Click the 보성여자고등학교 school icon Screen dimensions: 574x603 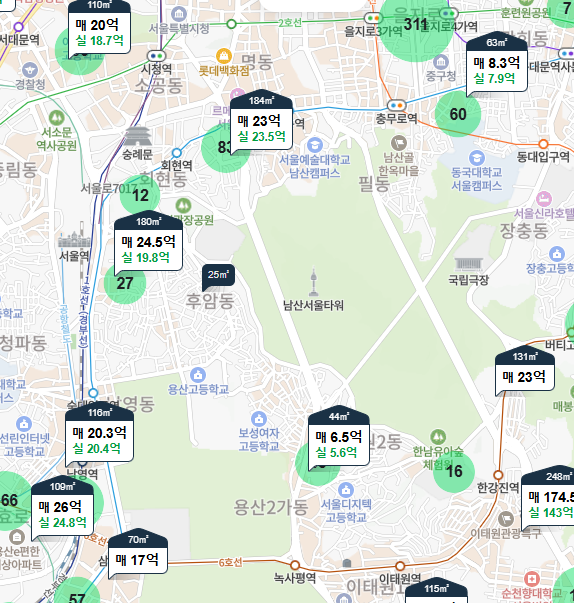pos(259,419)
